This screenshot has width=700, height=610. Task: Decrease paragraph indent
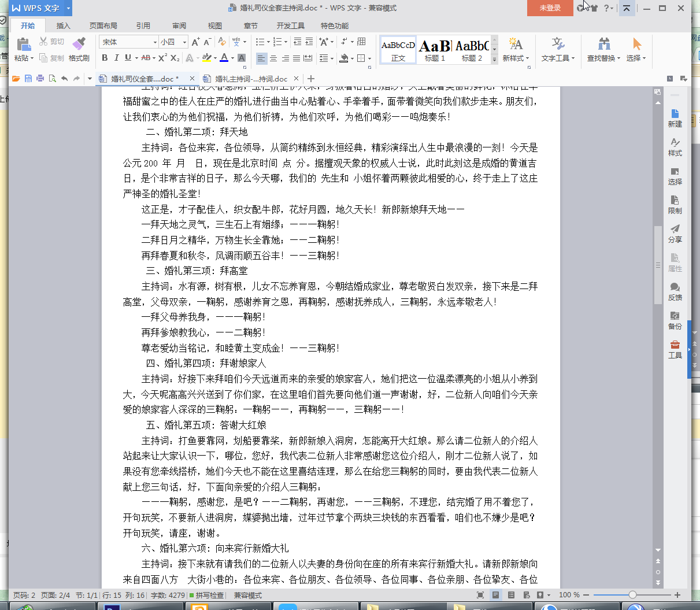tap(297, 42)
